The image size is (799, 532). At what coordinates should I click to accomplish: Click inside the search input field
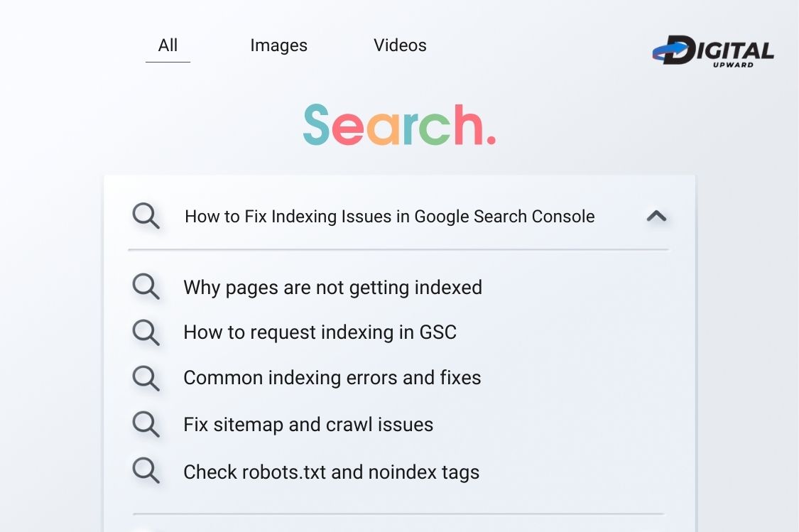[x=391, y=216]
